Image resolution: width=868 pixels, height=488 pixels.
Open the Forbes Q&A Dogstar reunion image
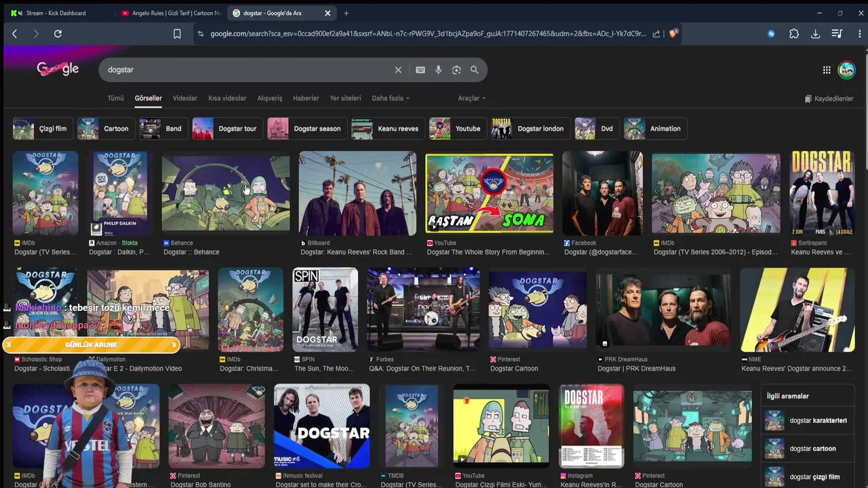click(423, 310)
